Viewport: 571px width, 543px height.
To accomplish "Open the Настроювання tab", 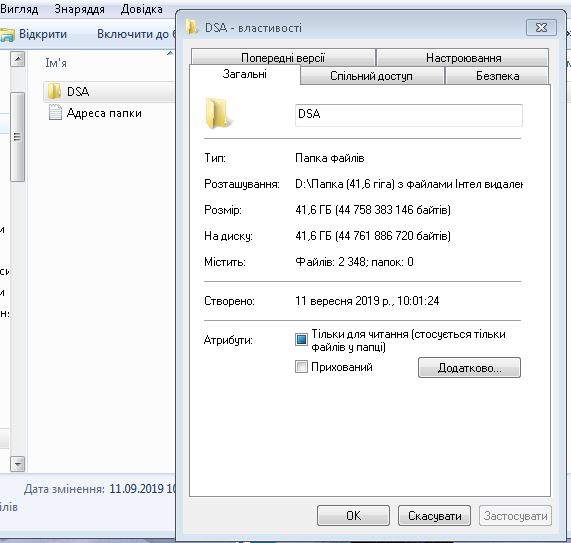I will point(463,57).
